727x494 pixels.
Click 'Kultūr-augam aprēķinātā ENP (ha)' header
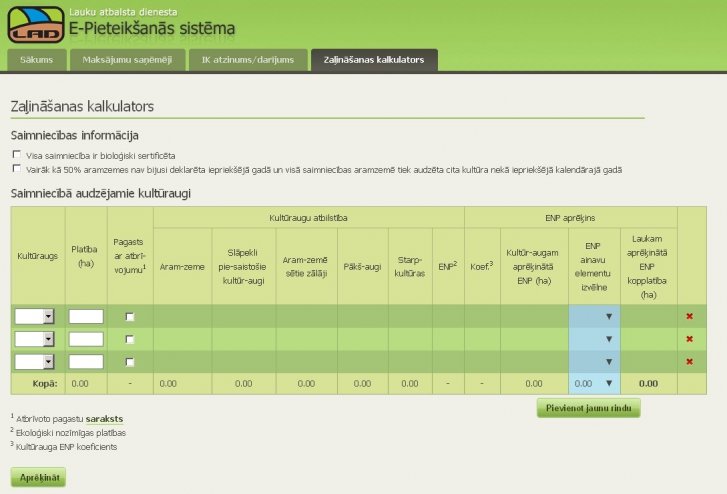tap(533, 267)
